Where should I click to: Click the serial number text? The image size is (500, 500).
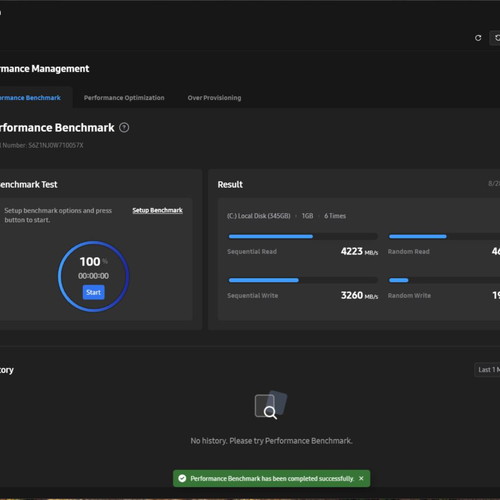point(41,145)
